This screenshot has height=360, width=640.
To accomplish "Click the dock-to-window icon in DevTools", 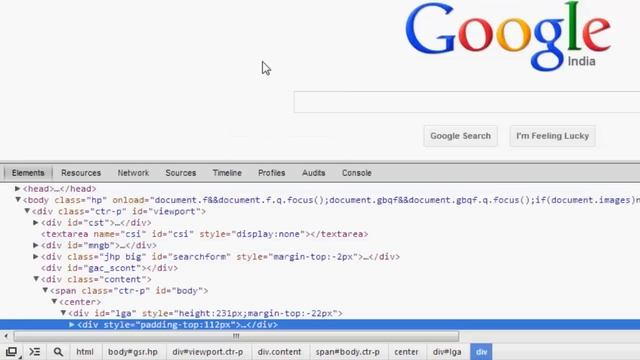I will tap(11, 352).
